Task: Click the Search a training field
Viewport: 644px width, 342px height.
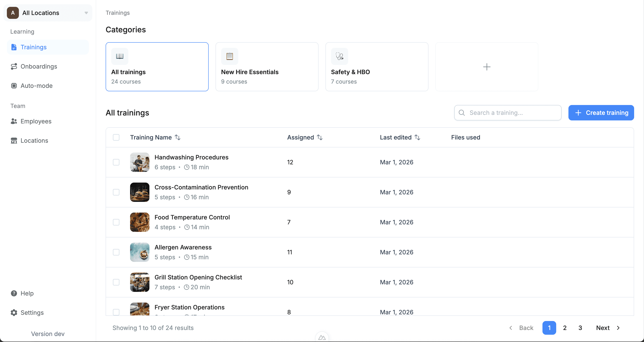Action: [x=507, y=112]
